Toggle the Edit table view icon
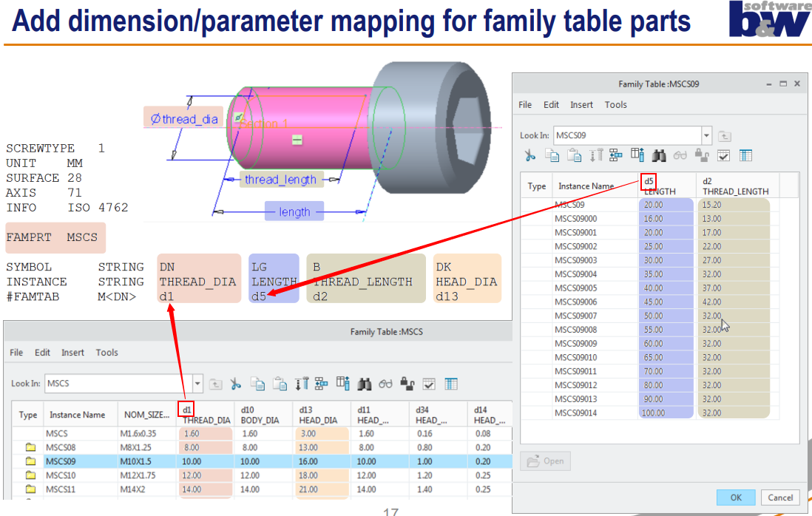 pos(745,155)
